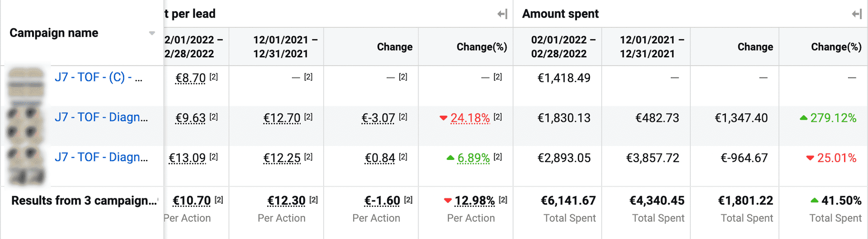The image size is (868, 239).
Task: Click the 24.18% decrease in cost per lead
Action: pos(470,118)
